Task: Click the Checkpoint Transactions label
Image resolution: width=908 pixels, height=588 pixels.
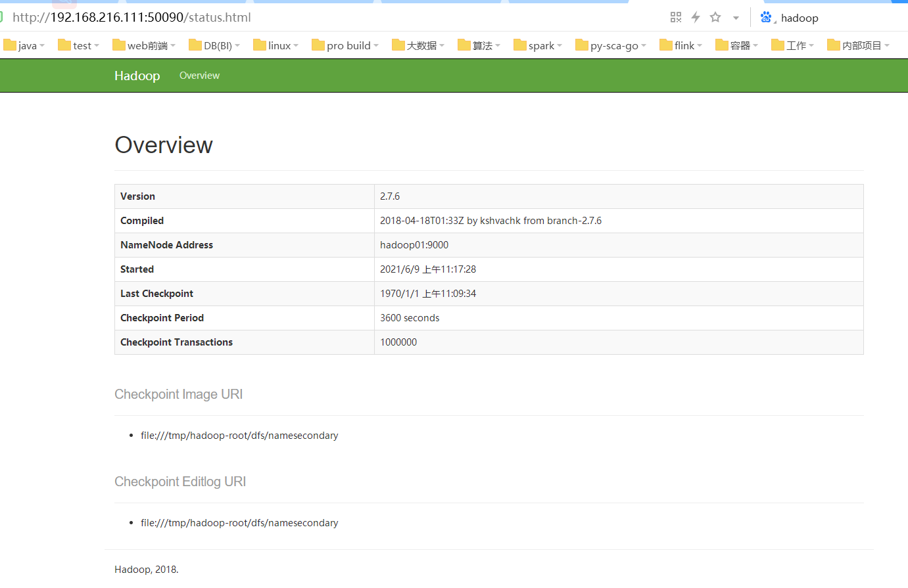Action: tap(176, 342)
